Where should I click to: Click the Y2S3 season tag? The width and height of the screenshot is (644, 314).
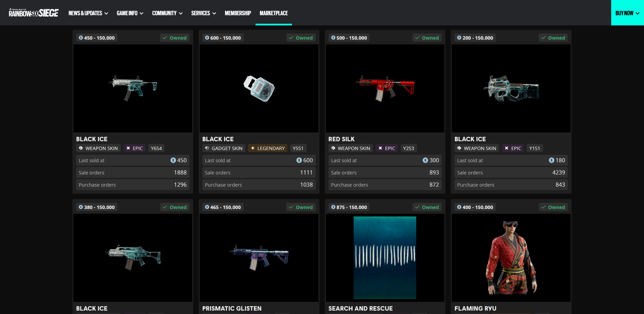pos(409,148)
